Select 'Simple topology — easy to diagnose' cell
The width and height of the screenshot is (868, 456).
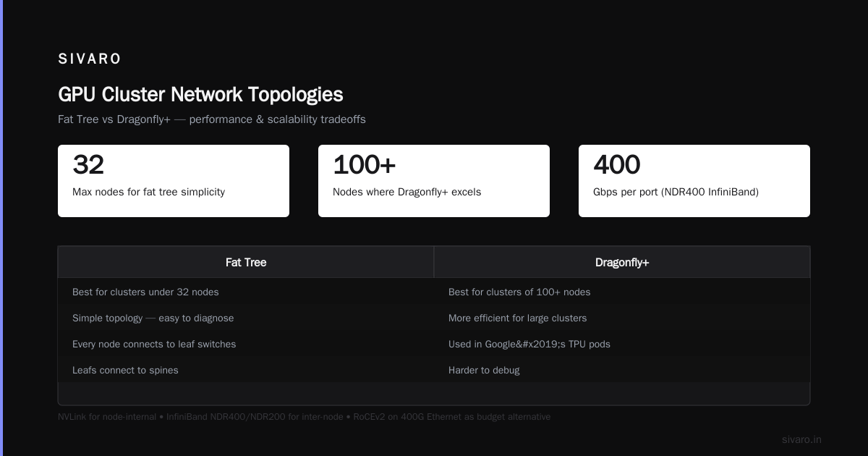click(246, 318)
